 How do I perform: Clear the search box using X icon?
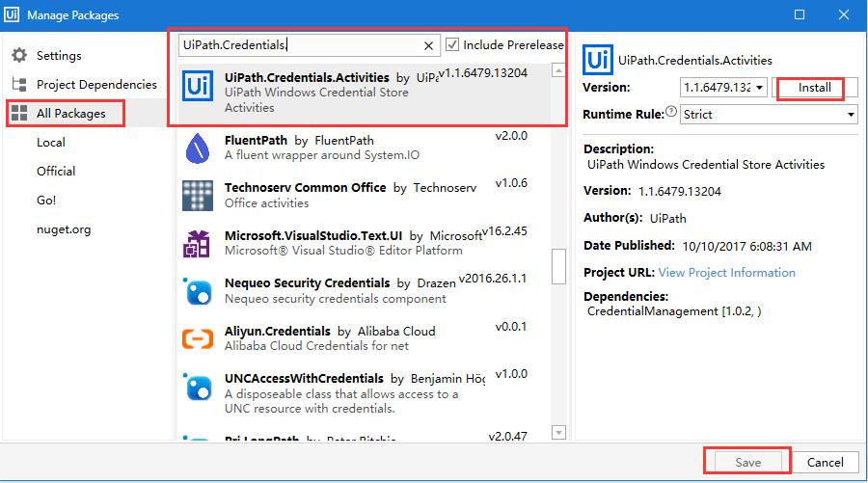click(429, 45)
